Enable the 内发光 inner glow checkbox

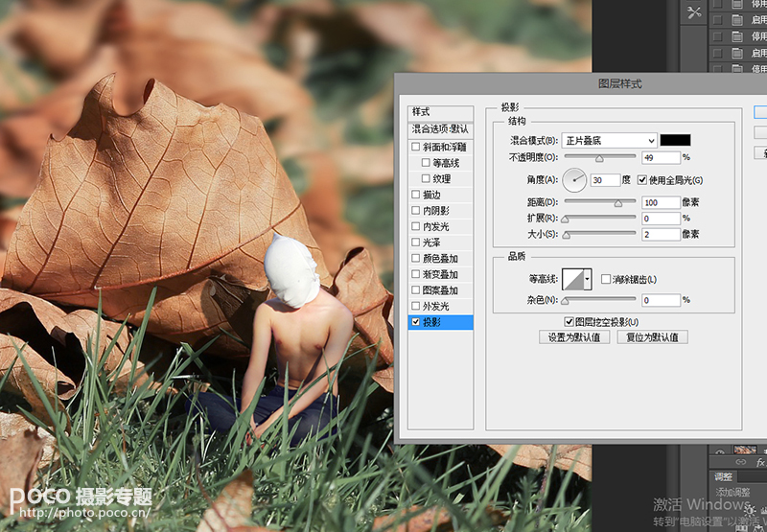pyautogui.click(x=416, y=226)
